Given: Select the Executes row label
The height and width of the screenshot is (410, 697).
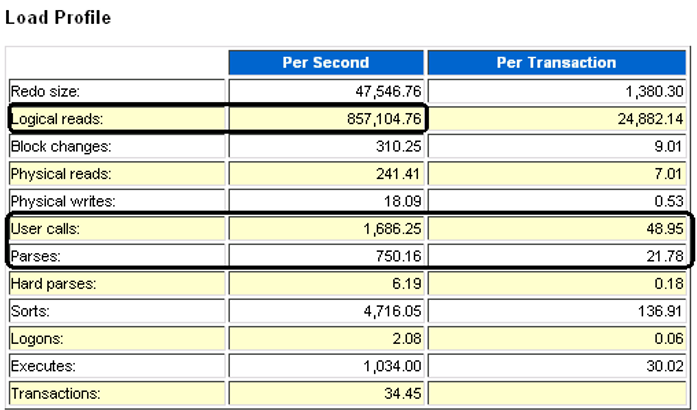Looking at the screenshot, I should [x=43, y=366].
